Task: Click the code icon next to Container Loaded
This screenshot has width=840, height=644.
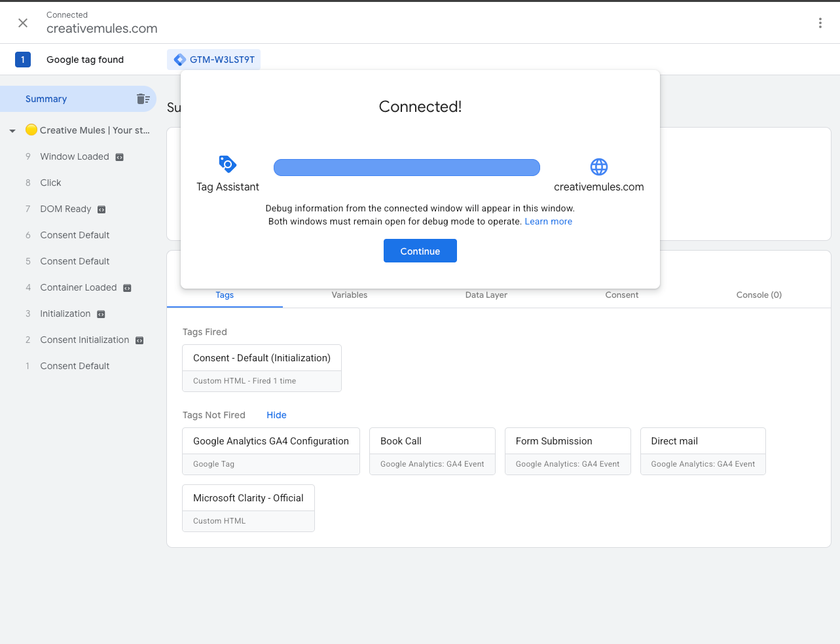Action: [x=127, y=288]
